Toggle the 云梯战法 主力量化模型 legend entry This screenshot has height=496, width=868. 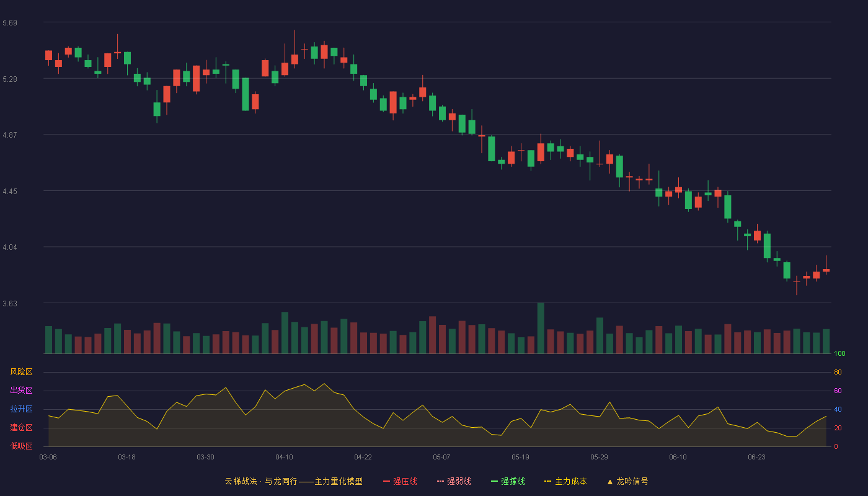tap(294, 481)
